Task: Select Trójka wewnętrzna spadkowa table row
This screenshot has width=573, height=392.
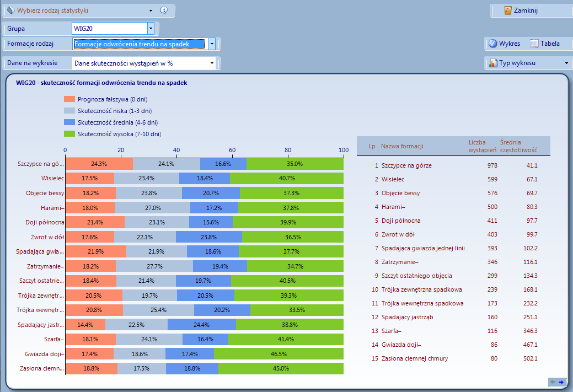Action: pyautogui.click(x=453, y=304)
